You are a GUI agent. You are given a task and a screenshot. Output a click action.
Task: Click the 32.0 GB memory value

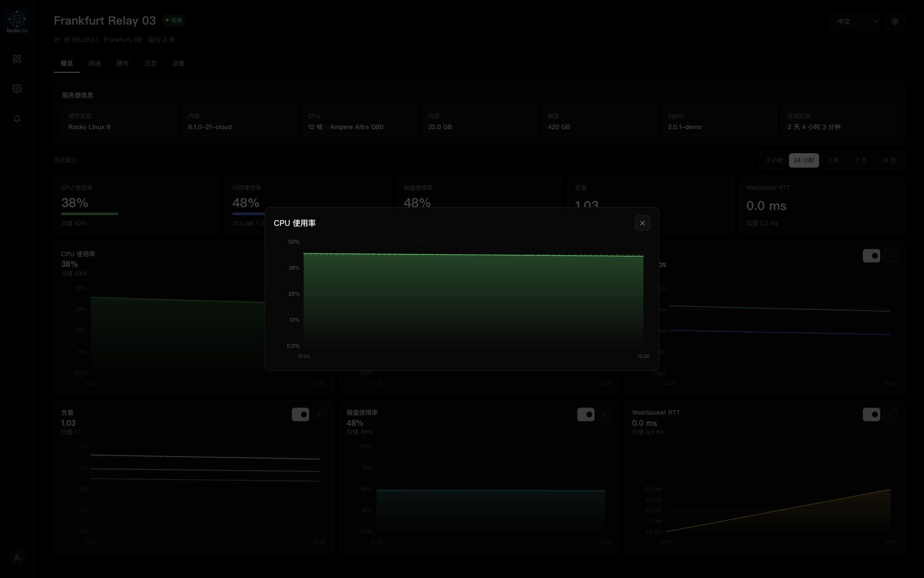tap(440, 127)
